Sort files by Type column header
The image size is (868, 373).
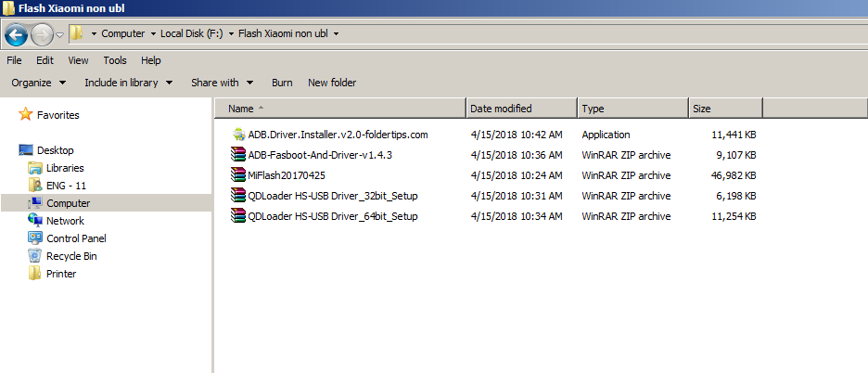tap(633, 109)
